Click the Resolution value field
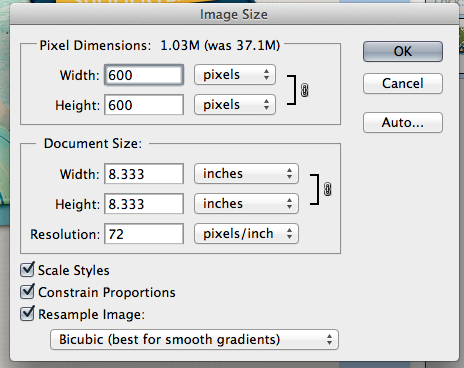This screenshot has height=368, width=464. (x=144, y=234)
